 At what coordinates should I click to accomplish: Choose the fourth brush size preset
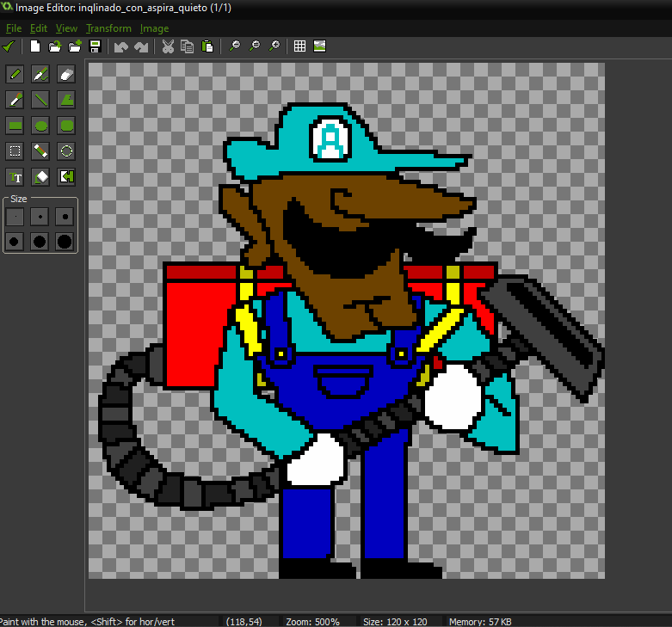tap(15, 242)
